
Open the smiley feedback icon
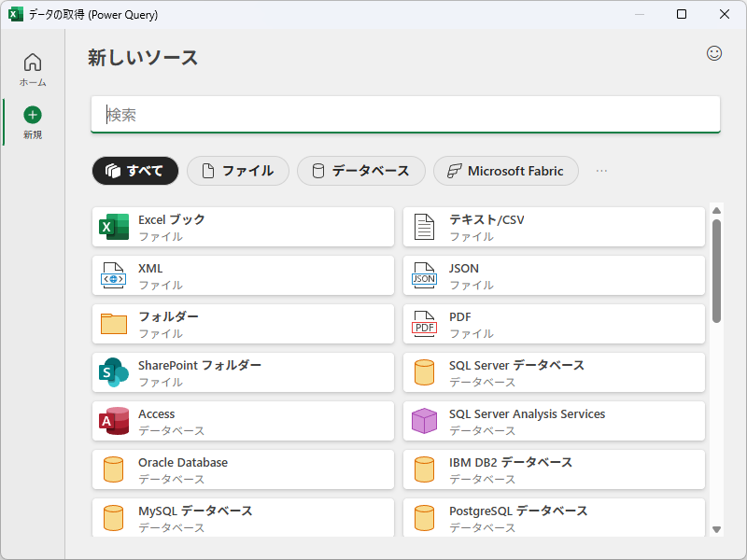(x=714, y=54)
